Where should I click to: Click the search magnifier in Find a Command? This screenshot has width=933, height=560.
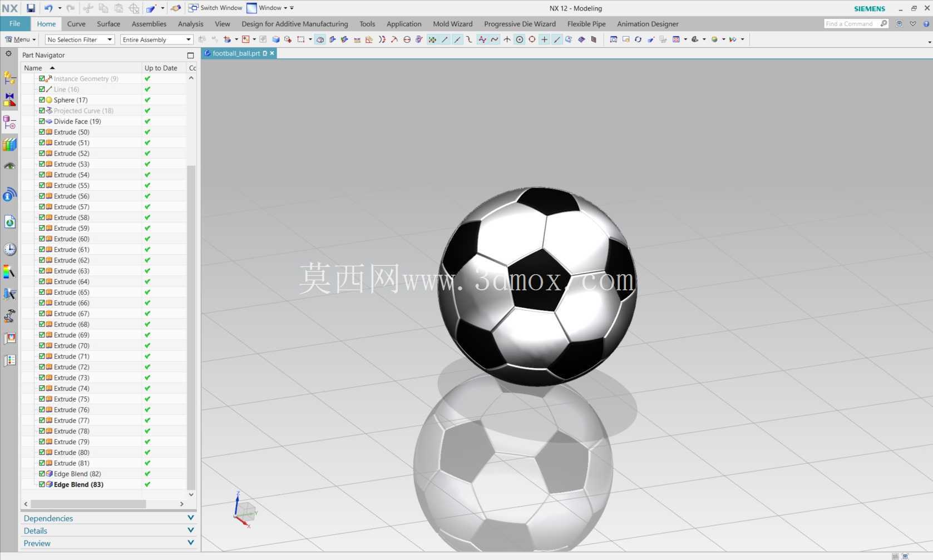pyautogui.click(x=883, y=23)
